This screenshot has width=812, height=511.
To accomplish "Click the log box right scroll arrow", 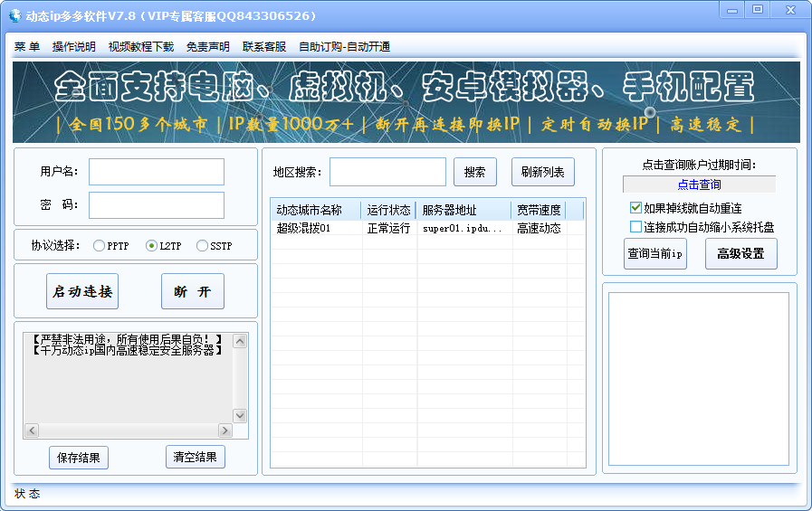I will point(224,431).
